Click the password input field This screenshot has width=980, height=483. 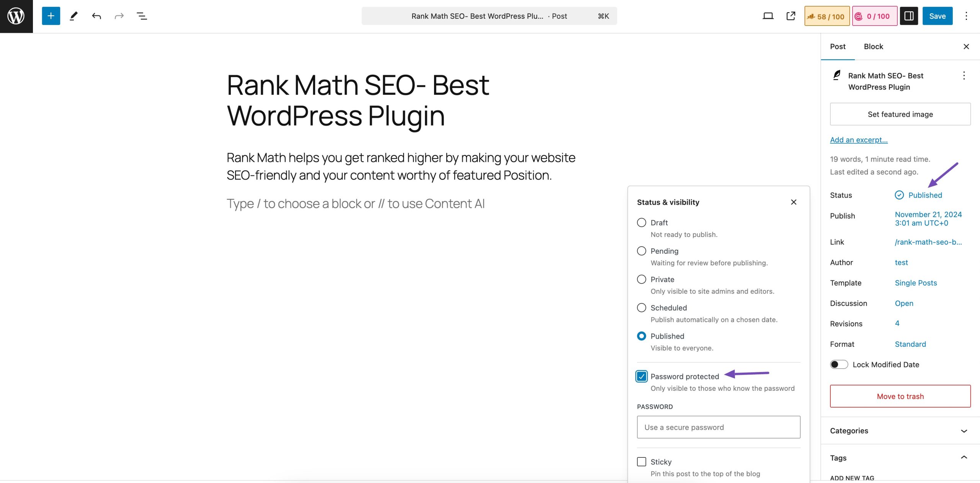[x=718, y=427]
